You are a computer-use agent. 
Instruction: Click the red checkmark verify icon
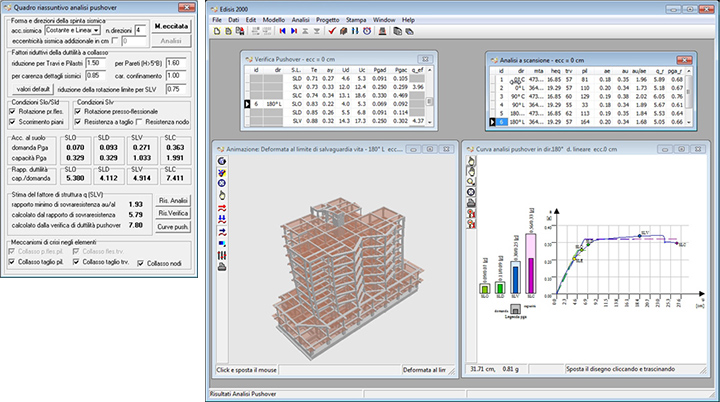(x=332, y=31)
